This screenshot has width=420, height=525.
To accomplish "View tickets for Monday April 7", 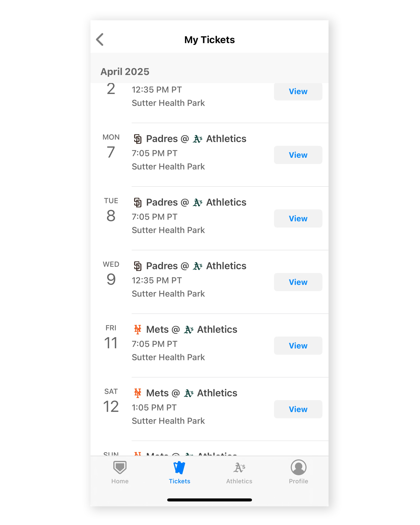I will 298,155.
